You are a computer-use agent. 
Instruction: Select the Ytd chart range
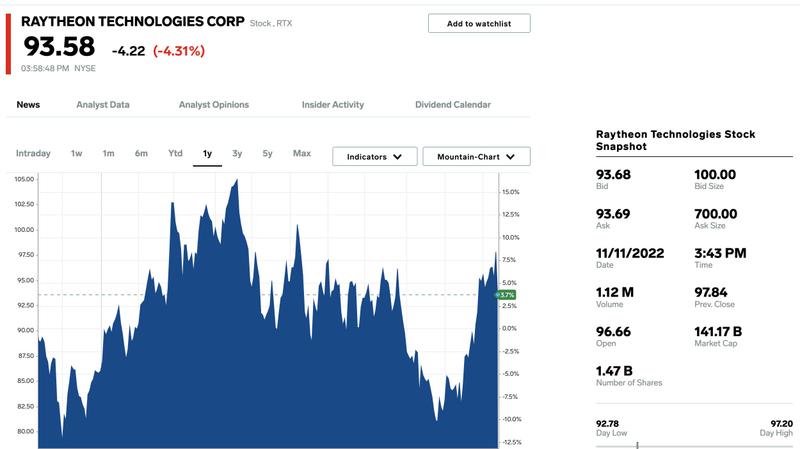175,153
